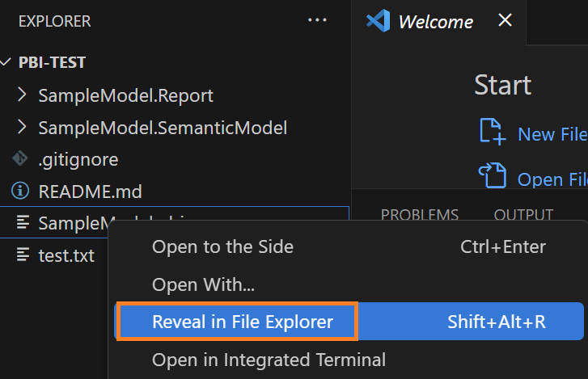Open the README.md file
Viewport: 588px width, 379px height.
90,192
